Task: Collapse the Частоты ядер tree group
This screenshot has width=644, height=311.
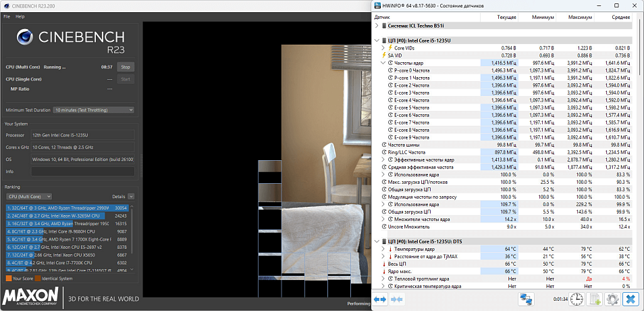Action: (x=383, y=62)
